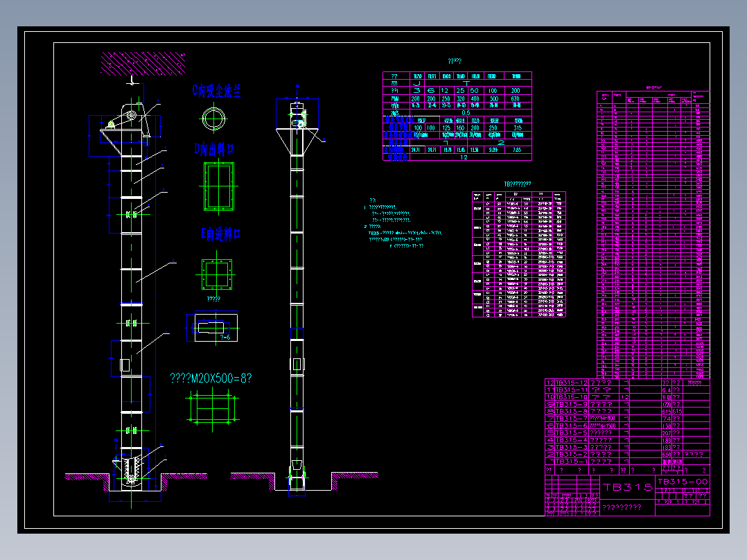Viewport: 747px width, 560px height.
Task: Click the 7.85 cell in parameter table
Action: click(517, 150)
